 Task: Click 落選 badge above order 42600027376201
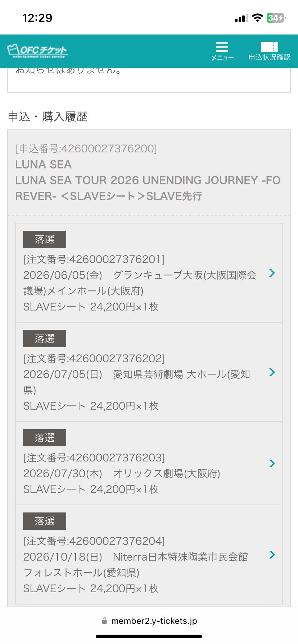coord(45,239)
